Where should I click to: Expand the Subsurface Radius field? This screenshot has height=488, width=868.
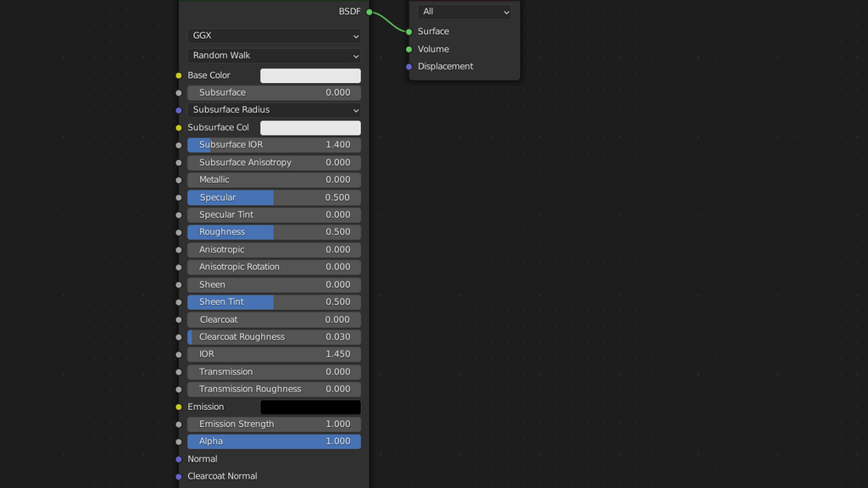[273, 109]
